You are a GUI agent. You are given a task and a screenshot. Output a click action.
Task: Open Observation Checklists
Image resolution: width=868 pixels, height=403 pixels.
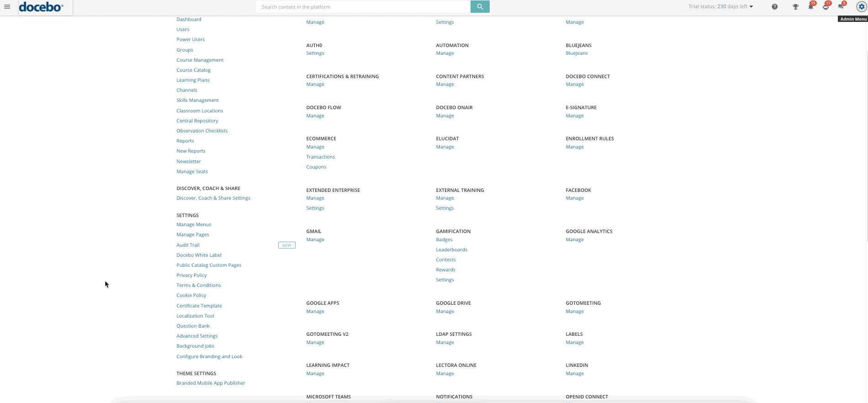tap(202, 131)
